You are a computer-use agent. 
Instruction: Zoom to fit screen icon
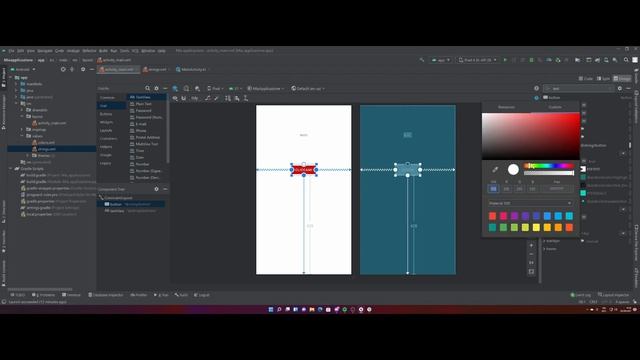pyautogui.click(x=531, y=271)
